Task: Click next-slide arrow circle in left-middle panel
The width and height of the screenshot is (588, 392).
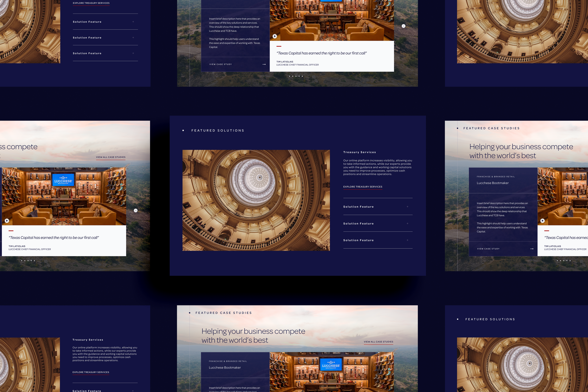Action: click(x=135, y=210)
